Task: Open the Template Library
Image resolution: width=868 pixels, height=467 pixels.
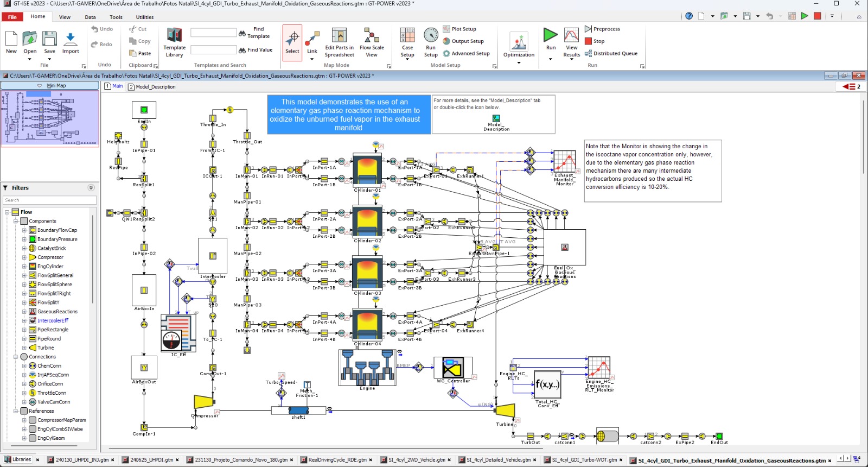Action: [x=174, y=41]
